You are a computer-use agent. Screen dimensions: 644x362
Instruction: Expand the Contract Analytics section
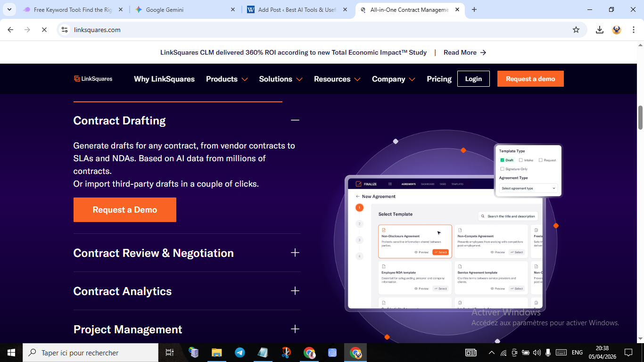click(295, 291)
